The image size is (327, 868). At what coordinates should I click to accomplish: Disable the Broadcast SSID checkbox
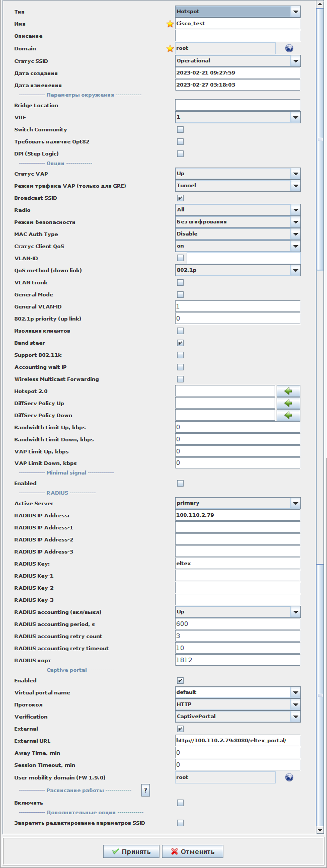point(180,198)
